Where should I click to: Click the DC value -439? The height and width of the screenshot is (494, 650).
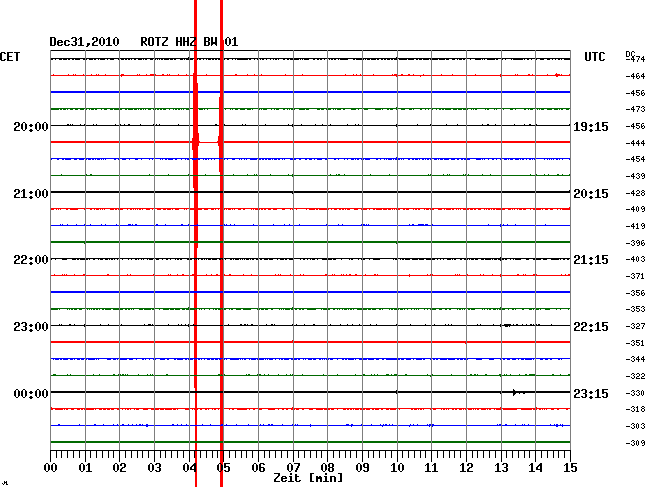click(635, 177)
